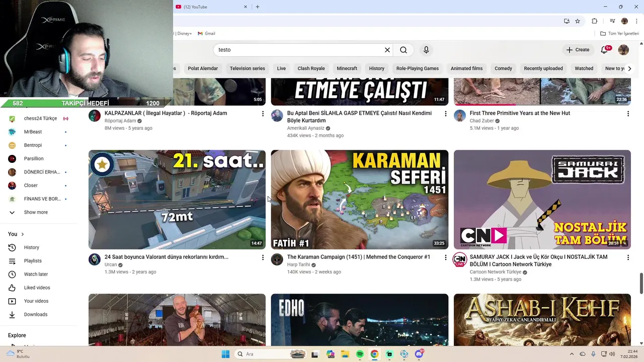Open more options for Samuray Jack video

(628, 257)
